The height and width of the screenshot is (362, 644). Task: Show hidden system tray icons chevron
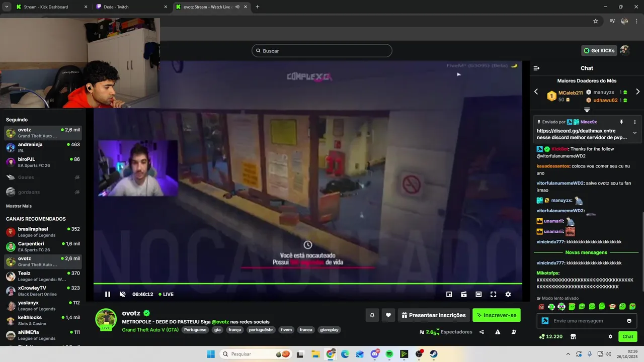pos(568,354)
